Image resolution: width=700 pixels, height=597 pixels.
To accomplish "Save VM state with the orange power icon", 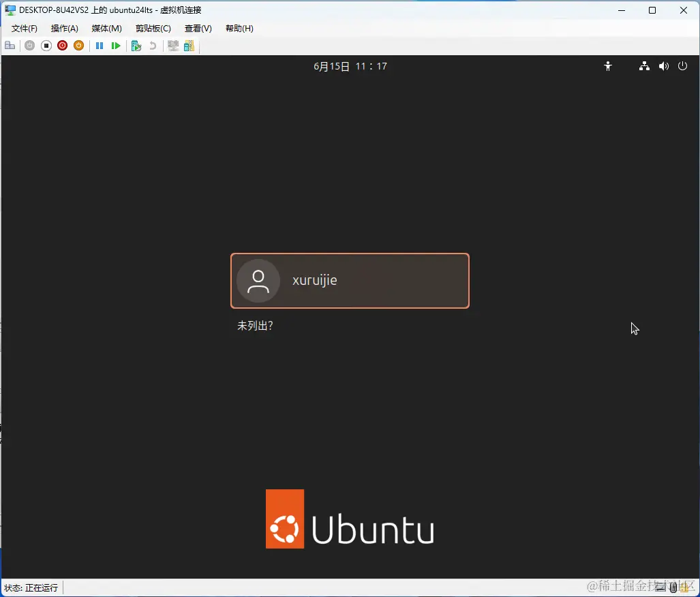I will click(x=78, y=46).
